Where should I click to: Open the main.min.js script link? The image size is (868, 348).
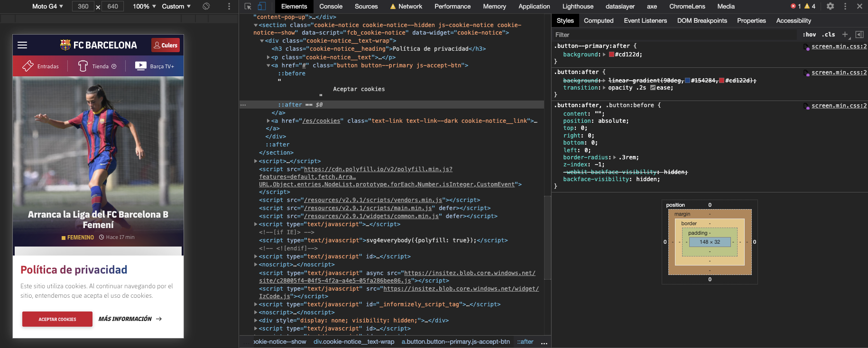coord(368,208)
